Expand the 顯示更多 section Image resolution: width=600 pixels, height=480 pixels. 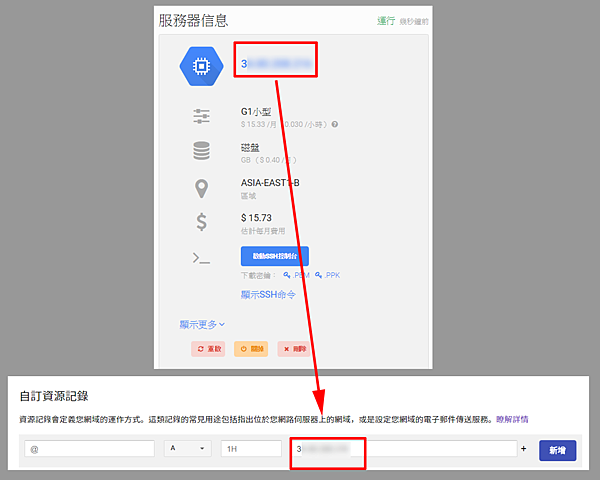point(202,325)
